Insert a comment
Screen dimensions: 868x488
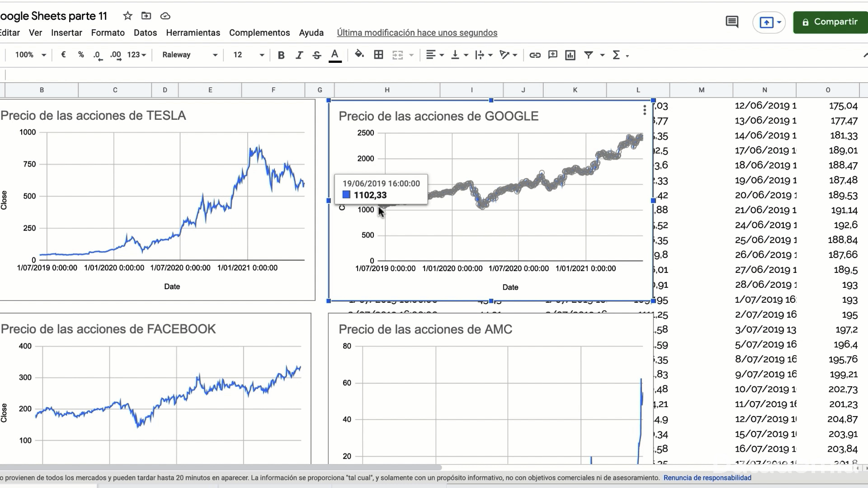pos(552,55)
